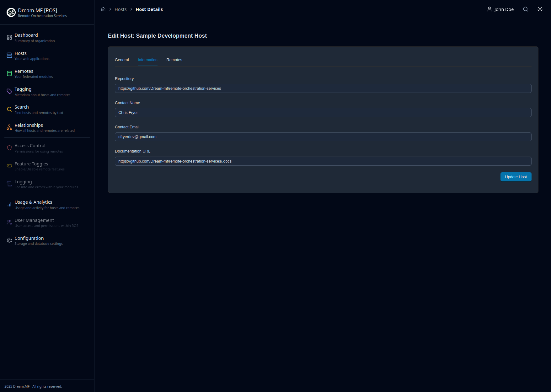
Task: Click the Hosts server icon
Action: click(9, 56)
